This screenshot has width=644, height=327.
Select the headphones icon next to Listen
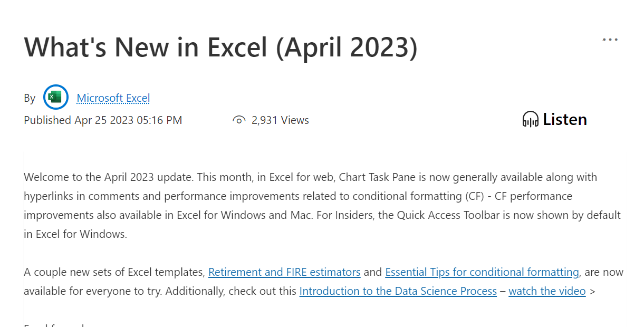[530, 119]
